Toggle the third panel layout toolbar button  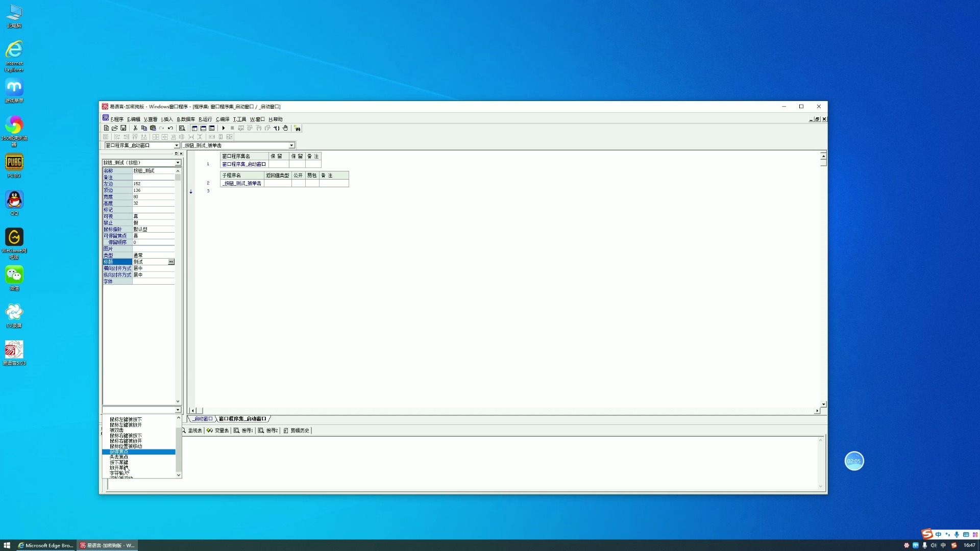212,128
